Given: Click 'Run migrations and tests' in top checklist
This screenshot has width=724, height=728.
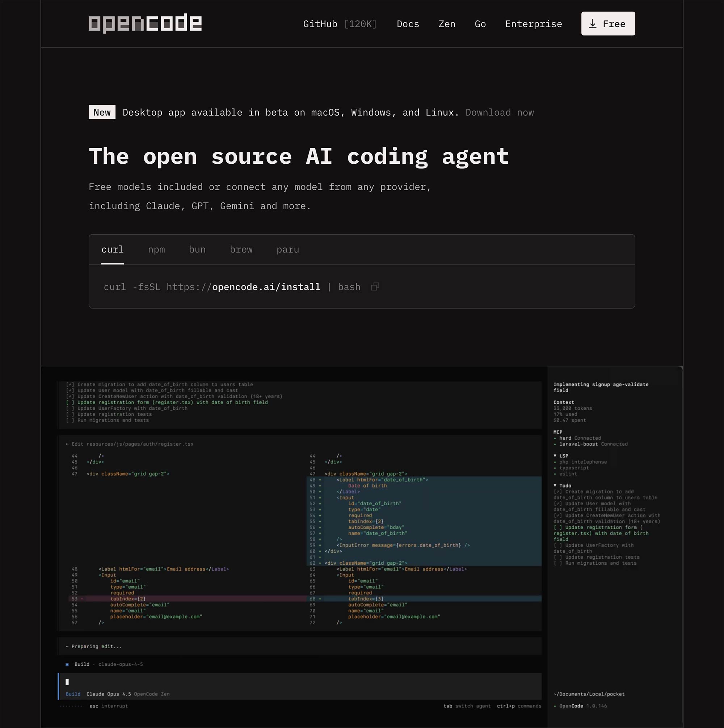Looking at the screenshot, I should (x=107, y=420).
